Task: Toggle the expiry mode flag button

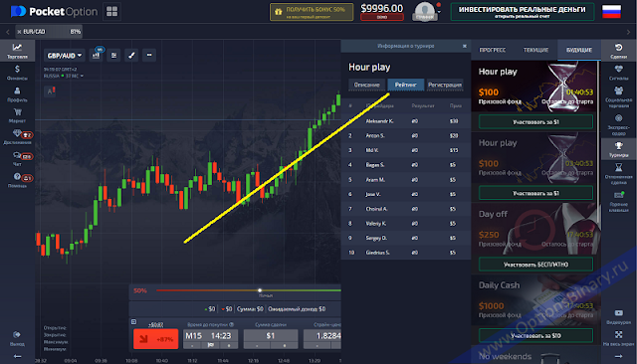Action: [x=210, y=345]
